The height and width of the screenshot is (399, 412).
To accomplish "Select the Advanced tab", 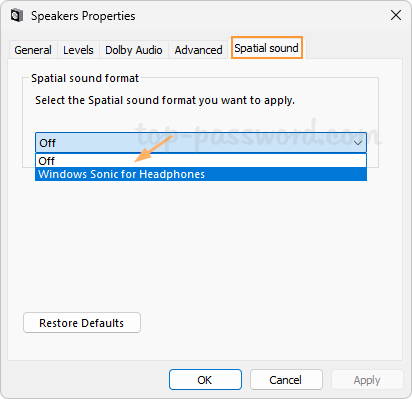I will pyautogui.click(x=198, y=50).
